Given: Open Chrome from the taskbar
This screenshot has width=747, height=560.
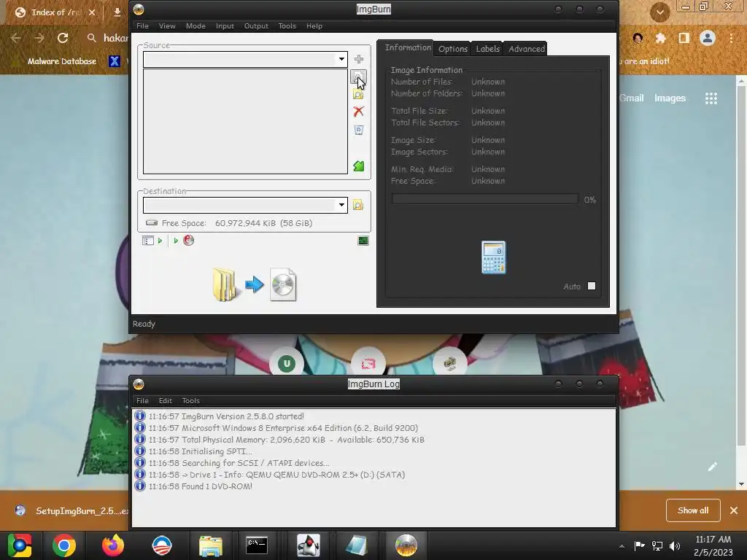Looking at the screenshot, I should point(64,545).
